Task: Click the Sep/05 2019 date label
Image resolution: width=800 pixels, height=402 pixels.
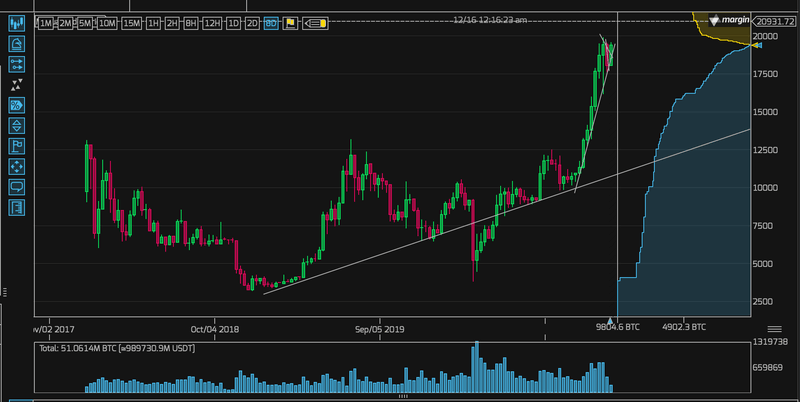Action: pos(380,330)
